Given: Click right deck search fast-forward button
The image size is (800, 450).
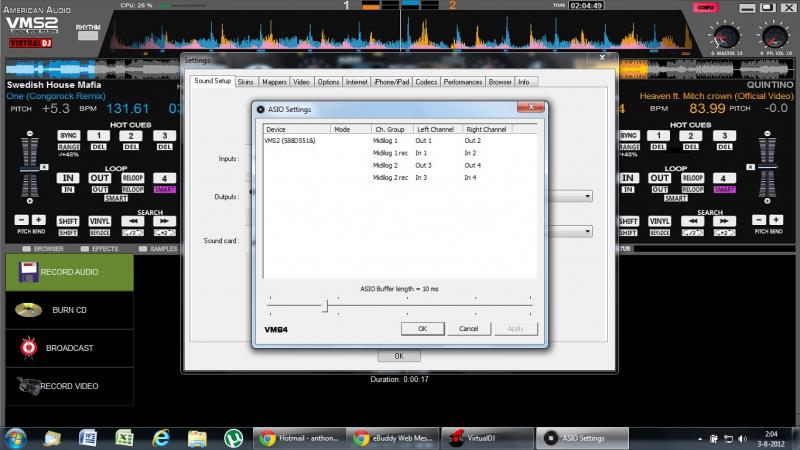Looking at the screenshot, I should coord(724,221).
